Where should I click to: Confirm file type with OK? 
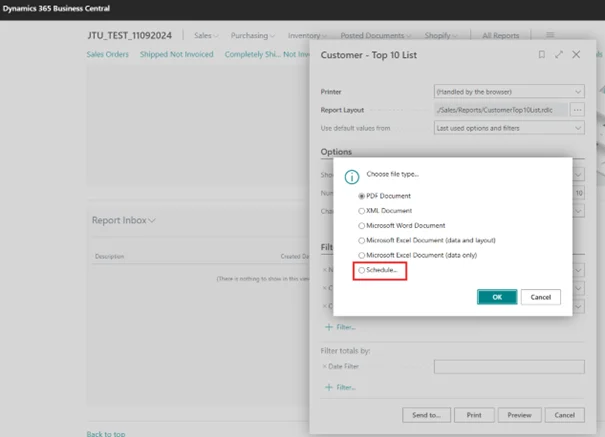[497, 297]
